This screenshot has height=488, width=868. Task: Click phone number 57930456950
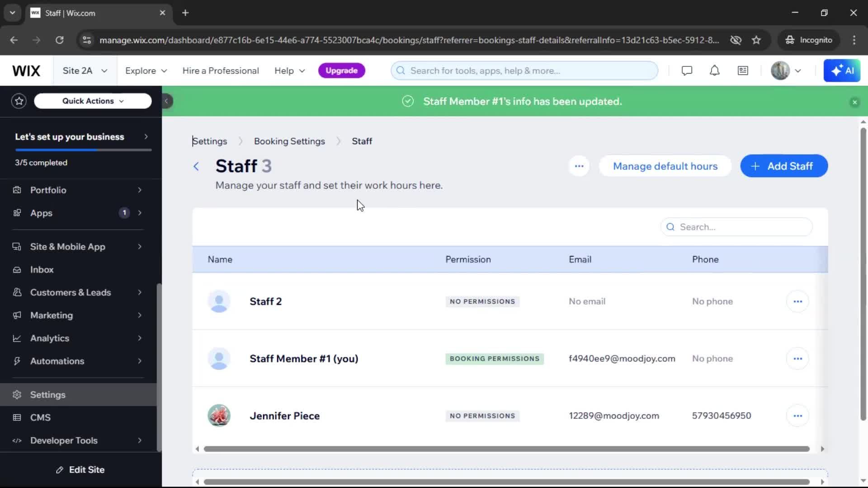pos(722,416)
